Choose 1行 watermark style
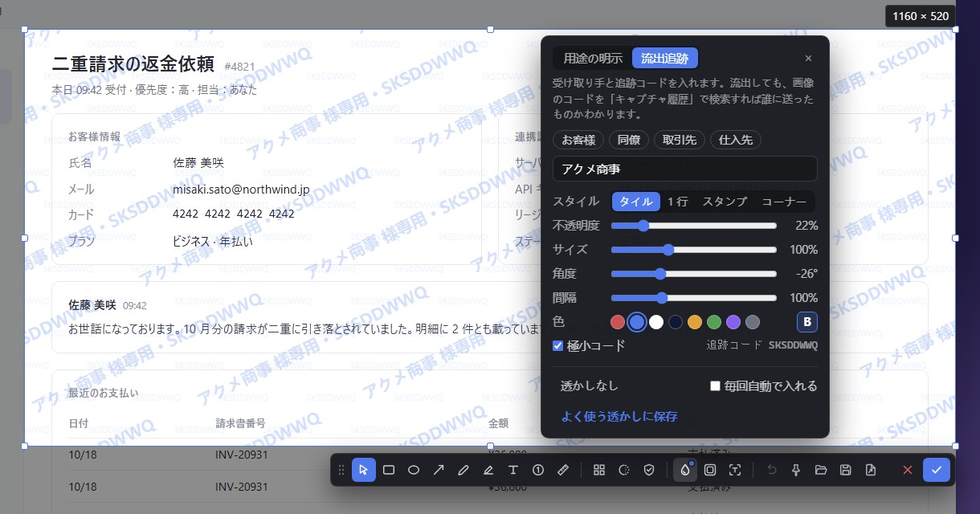Image resolution: width=980 pixels, height=514 pixels. (678, 202)
